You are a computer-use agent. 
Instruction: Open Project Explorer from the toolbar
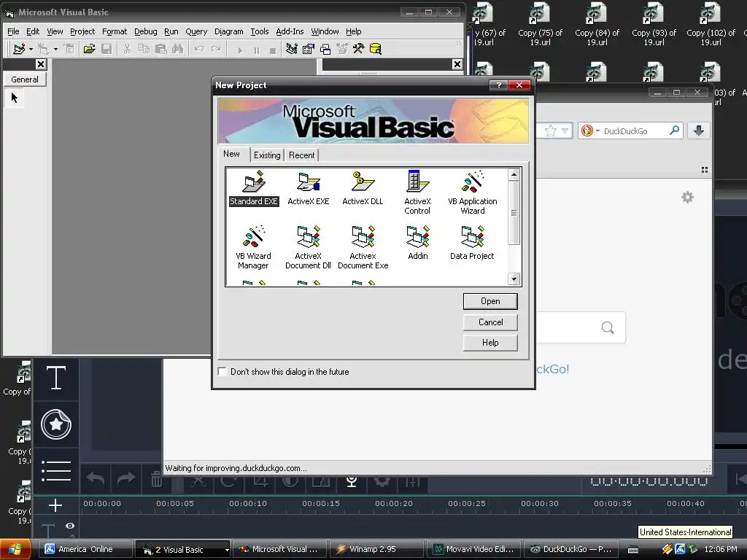tap(292, 49)
